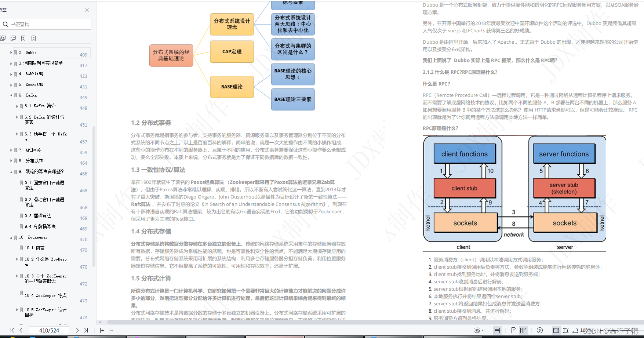Screen dimensions: 644x338
Task: Go to the previous page
Action: coord(21,330)
